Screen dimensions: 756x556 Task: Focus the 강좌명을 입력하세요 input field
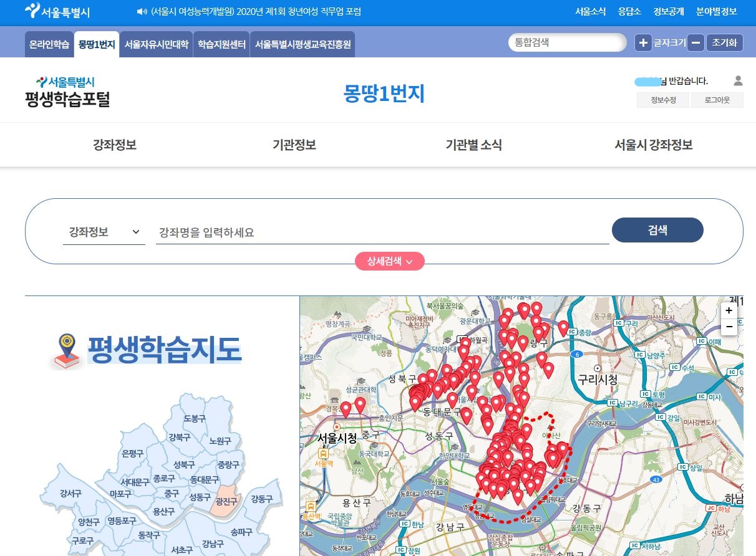pyautogui.click(x=382, y=232)
